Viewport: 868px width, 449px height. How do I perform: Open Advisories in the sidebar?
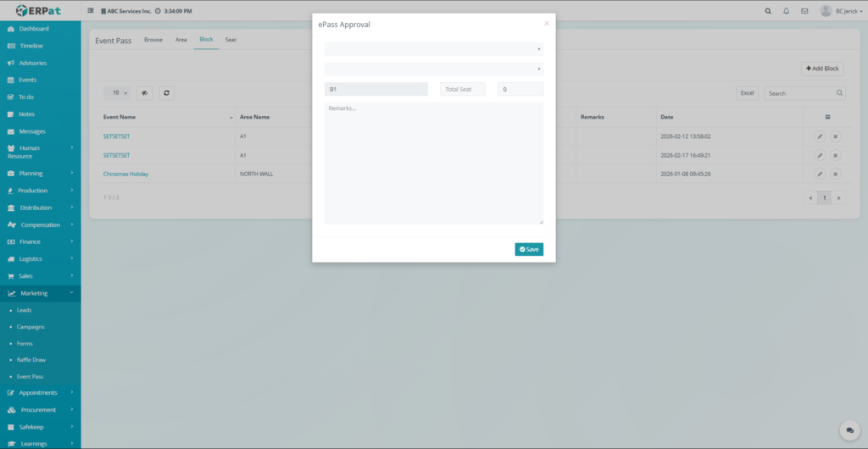point(40,63)
